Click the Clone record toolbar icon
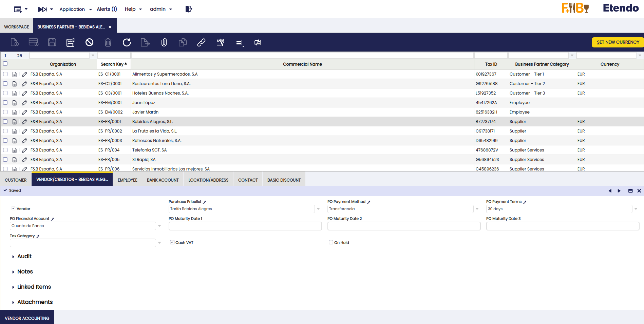The image size is (644, 324). (x=183, y=42)
